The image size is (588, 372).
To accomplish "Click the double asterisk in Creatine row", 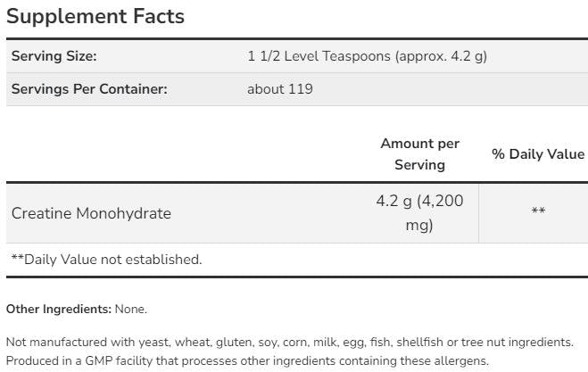I will coord(538,211).
